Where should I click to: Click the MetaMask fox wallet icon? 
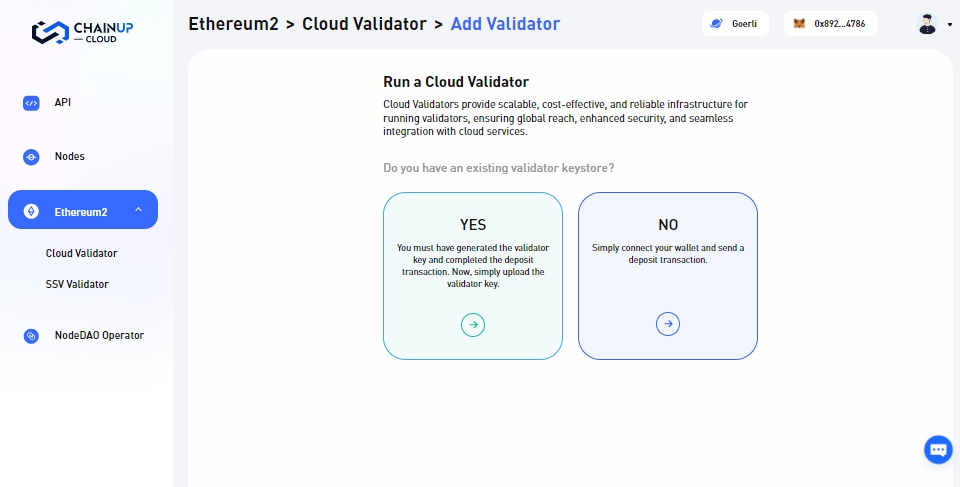coord(799,24)
